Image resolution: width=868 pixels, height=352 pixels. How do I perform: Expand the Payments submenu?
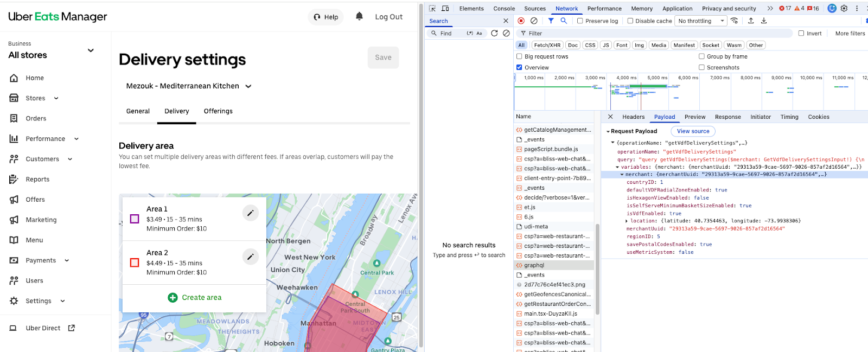[x=67, y=260]
